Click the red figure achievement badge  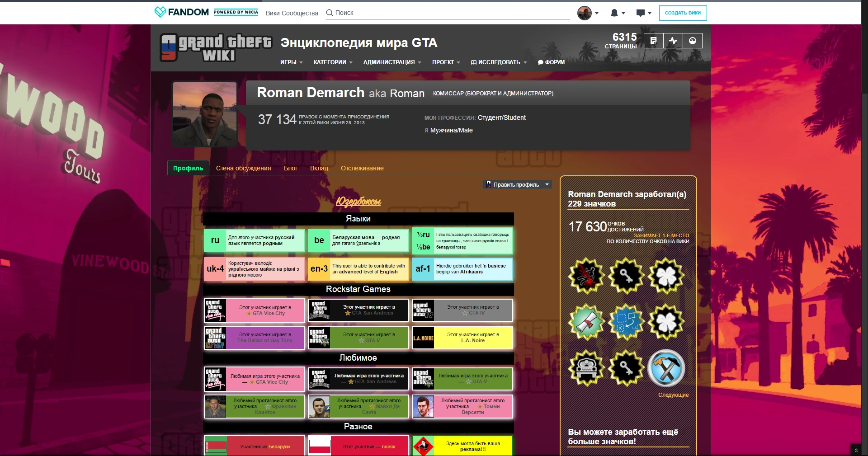click(586, 275)
